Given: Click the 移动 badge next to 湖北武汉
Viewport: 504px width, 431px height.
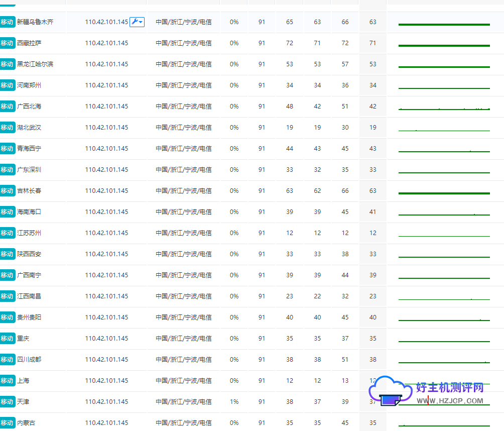Looking at the screenshot, I should pos(7,128).
